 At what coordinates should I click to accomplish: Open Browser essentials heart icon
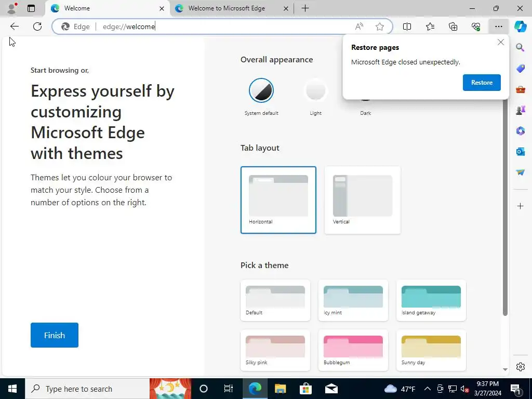[476, 26]
